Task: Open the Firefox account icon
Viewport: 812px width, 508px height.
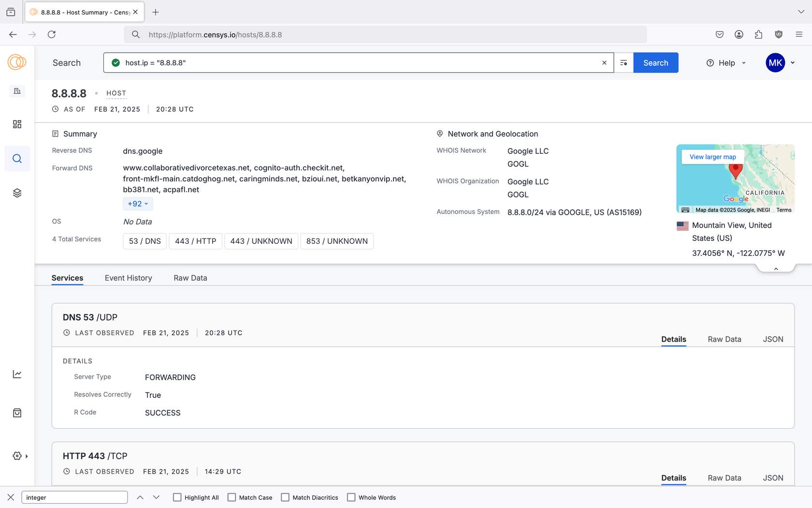Action: point(739,34)
